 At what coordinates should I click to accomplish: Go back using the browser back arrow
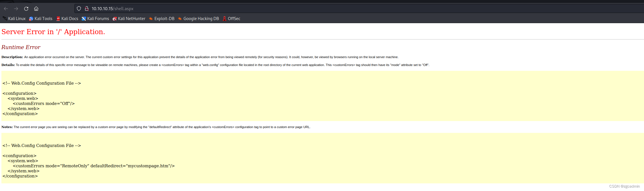pos(6,9)
